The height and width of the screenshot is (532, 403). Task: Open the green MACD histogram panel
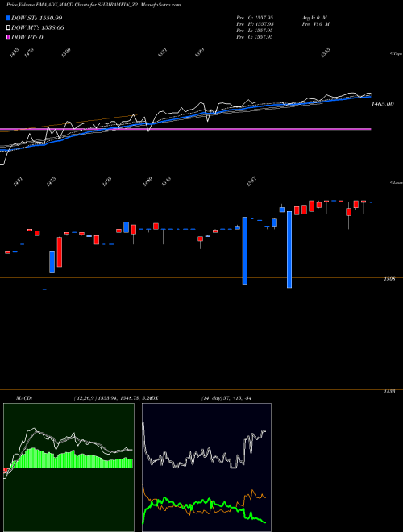(69, 468)
